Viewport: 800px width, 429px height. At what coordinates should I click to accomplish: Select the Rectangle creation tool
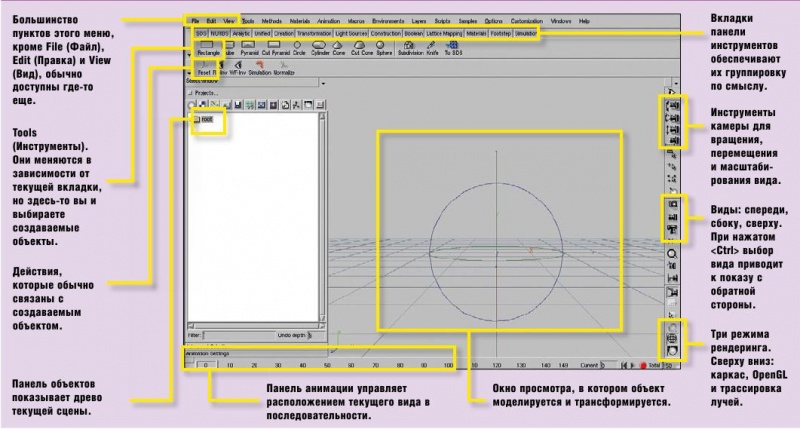coord(208,48)
